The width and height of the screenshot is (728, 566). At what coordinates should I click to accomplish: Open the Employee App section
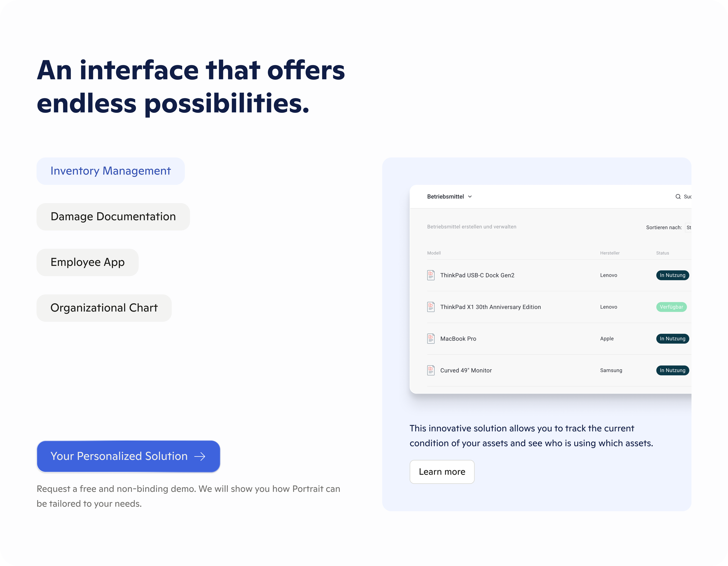(87, 262)
